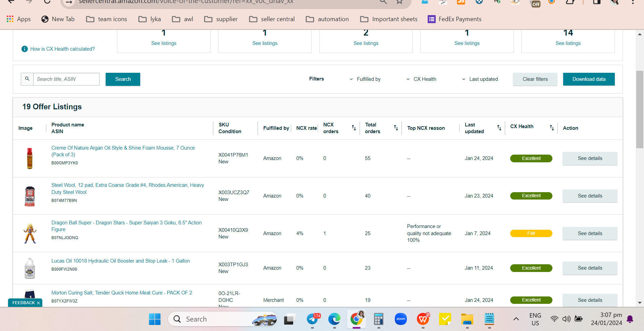Click the magnifier icon beside the search field
This screenshot has width=644, height=331.
pyautogui.click(x=27, y=79)
